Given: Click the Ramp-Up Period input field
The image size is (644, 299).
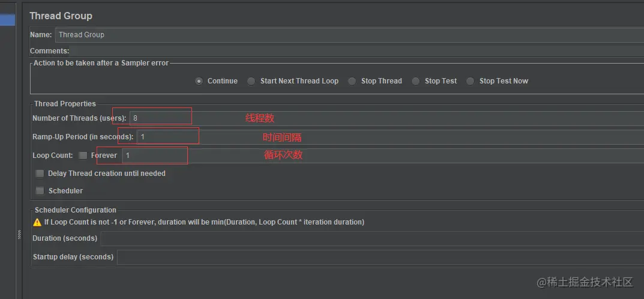Looking at the screenshot, I should 390,137.
